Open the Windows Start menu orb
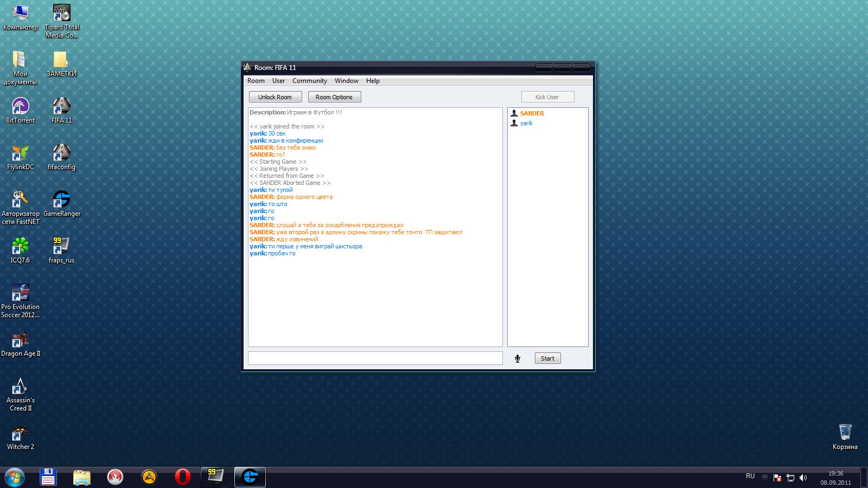 (15, 477)
